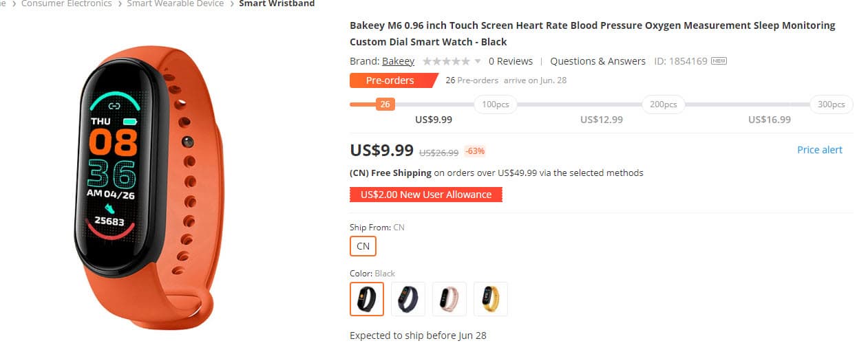
Task: Open the Bakeey brand link
Action: [x=398, y=61]
